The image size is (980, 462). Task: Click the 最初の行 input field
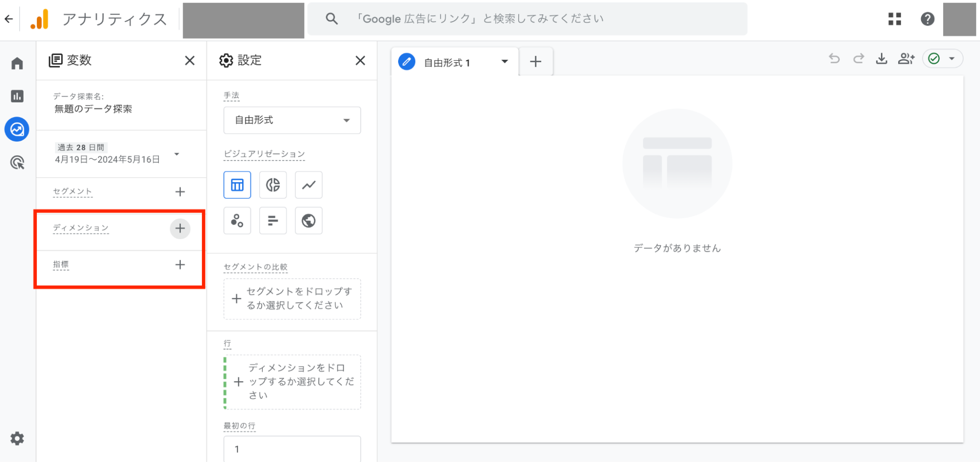[x=292, y=449]
